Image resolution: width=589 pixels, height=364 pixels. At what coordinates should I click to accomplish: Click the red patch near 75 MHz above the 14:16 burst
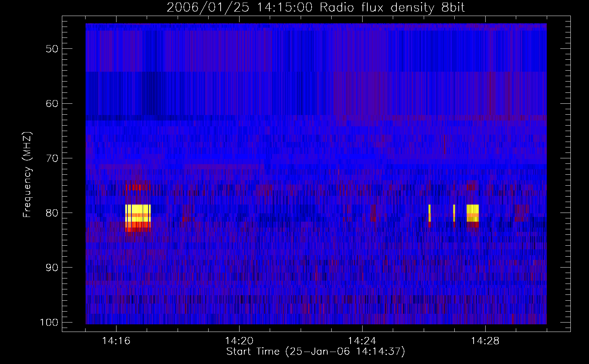[138, 187]
